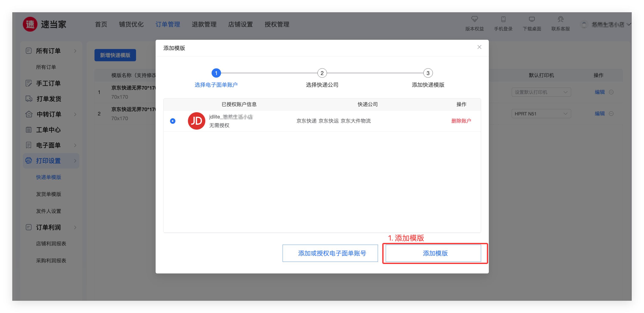
Task: Click step 2 circle 选择快递公司
Action: click(322, 73)
